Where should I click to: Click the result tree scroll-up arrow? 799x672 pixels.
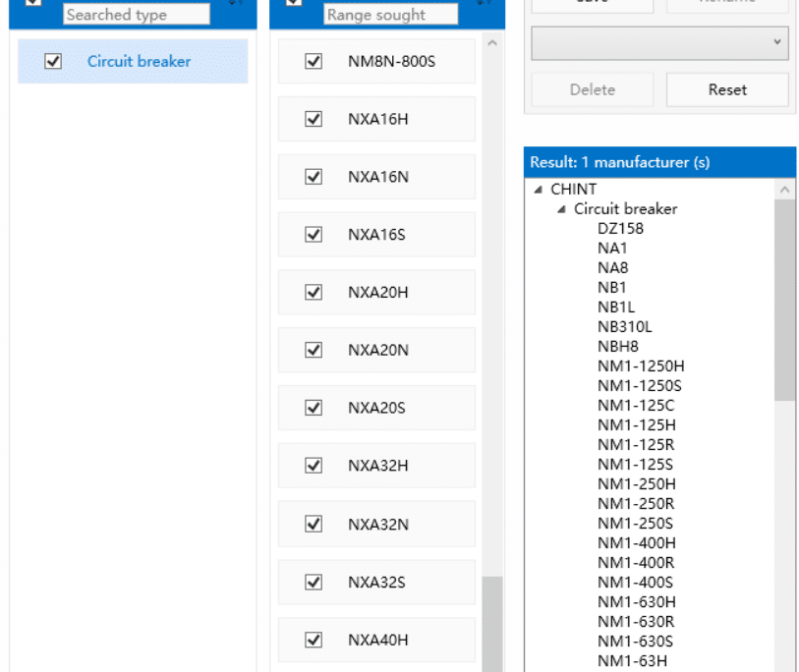pyautogui.click(x=784, y=190)
